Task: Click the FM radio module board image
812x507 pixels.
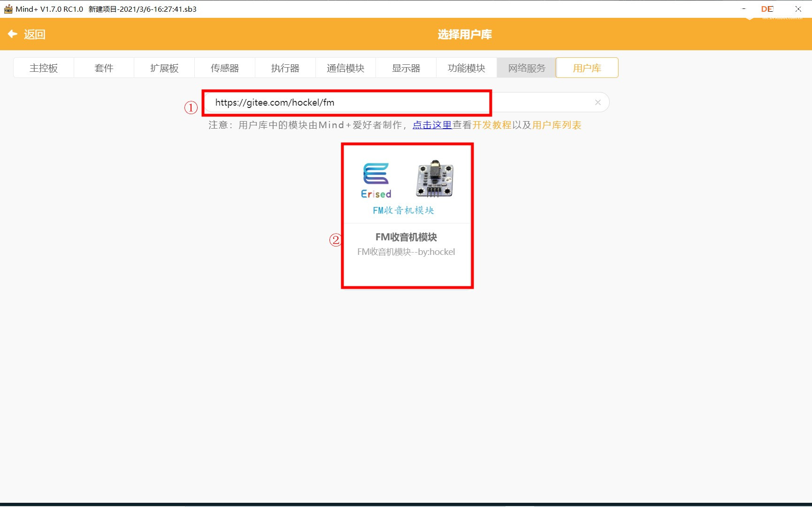Action: pos(435,178)
